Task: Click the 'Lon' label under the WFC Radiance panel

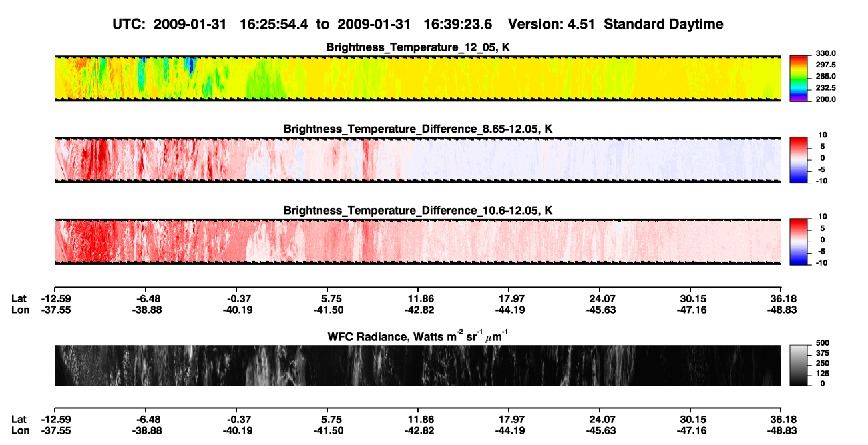Action: (21, 431)
